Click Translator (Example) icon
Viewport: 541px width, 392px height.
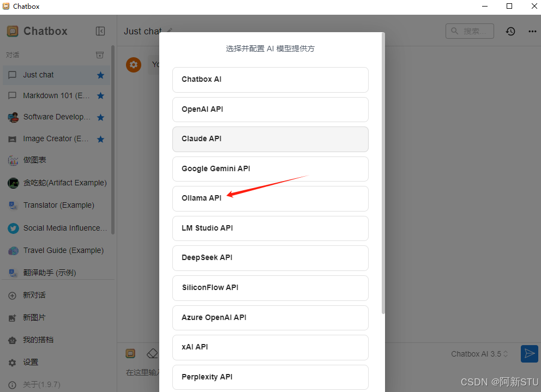(13, 206)
